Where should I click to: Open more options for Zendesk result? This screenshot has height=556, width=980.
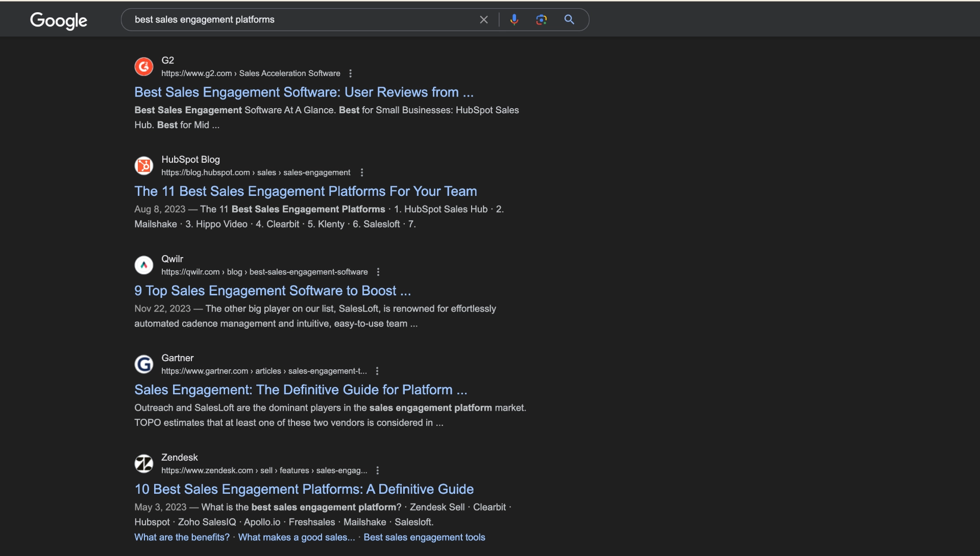(x=378, y=470)
